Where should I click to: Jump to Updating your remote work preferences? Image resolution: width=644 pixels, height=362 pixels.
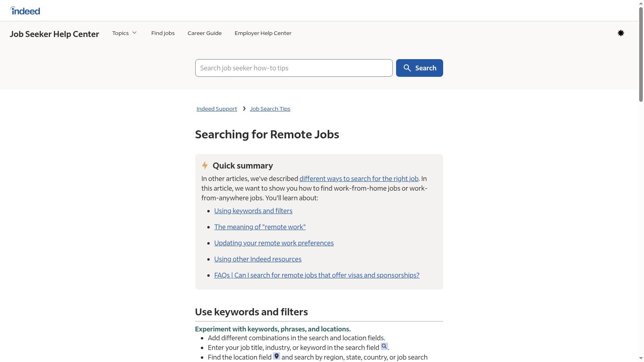(274, 243)
